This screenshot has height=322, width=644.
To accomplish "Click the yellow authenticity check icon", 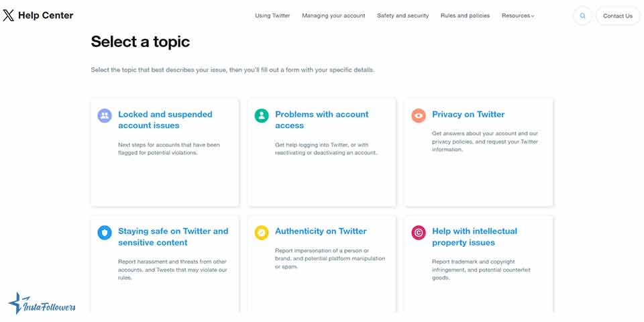I will tap(261, 233).
